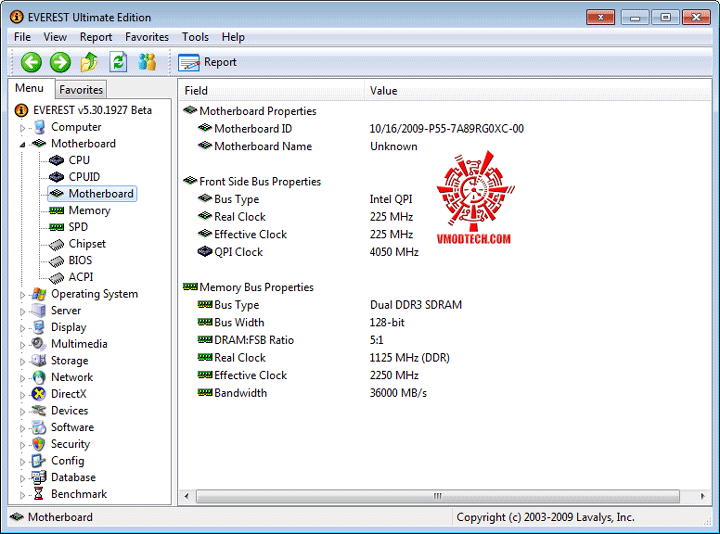
Task: Select the Multimedia speaker icon
Action: [x=39, y=344]
